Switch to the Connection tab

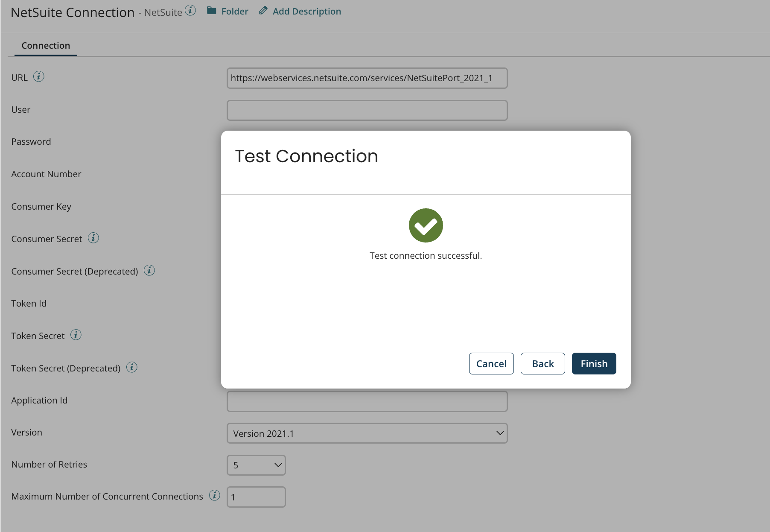pyautogui.click(x=46, y=45)
